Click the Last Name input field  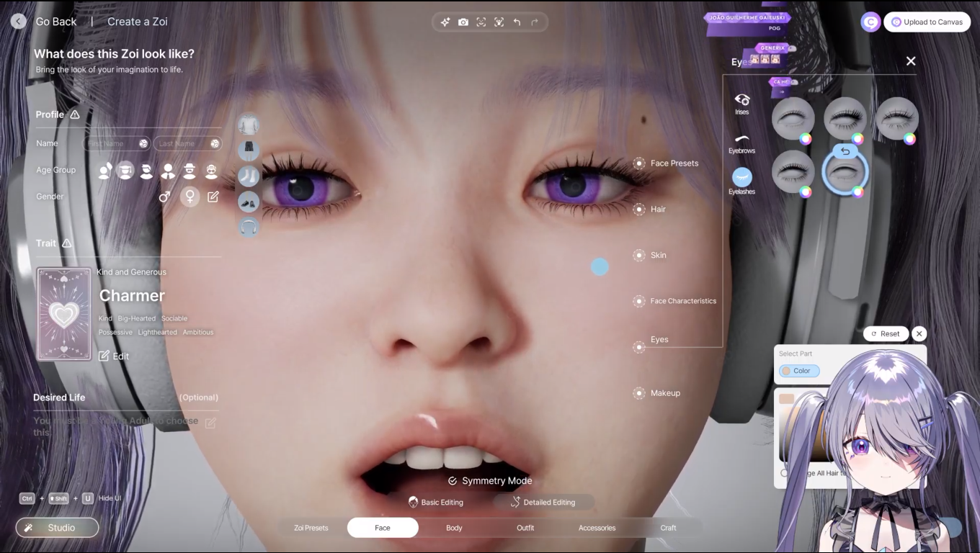(x=188, y=143)
